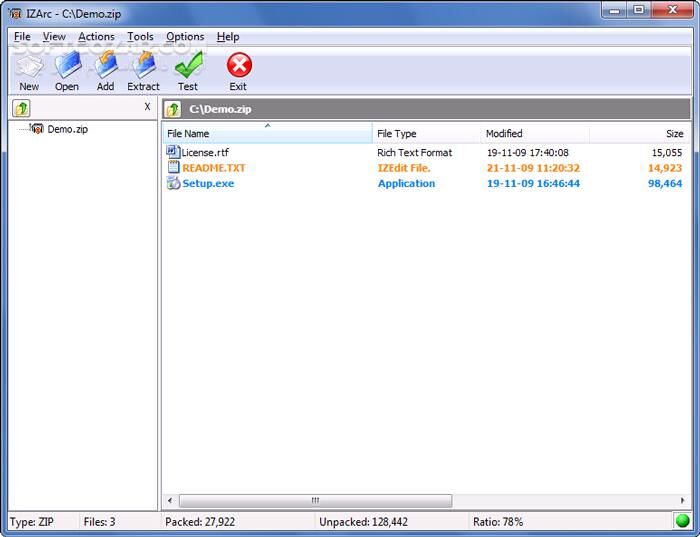The width and height of the screenshot is (700, 537).
Task: Open the Options menu
Action: (185, 37)
